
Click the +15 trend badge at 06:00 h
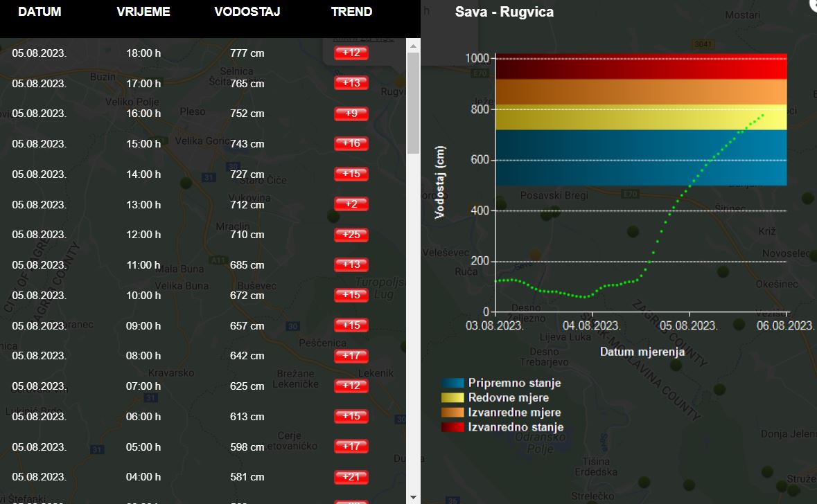(351, 416)
